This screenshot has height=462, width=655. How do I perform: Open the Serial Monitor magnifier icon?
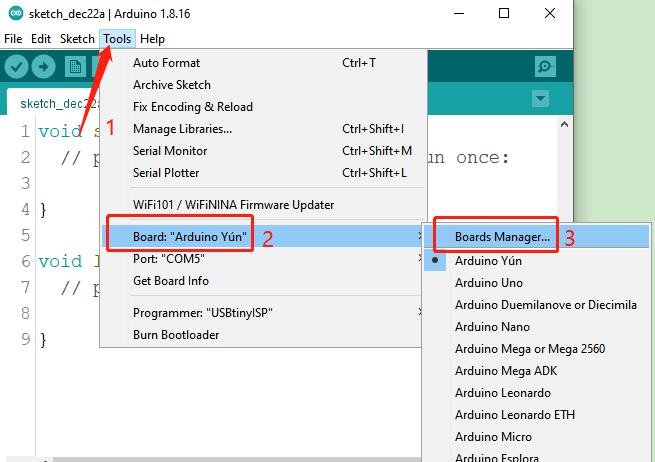tap(545, 66)
